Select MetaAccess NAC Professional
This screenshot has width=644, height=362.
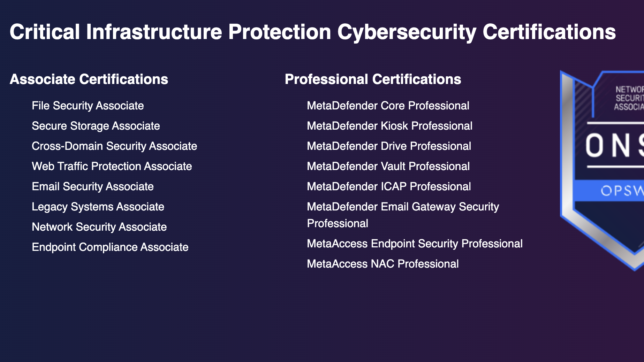pyautogui.click(x=382, y=264)
